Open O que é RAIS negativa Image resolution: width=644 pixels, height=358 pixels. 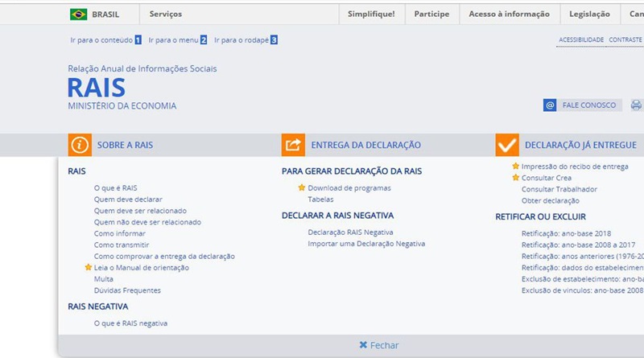point(130,323)
